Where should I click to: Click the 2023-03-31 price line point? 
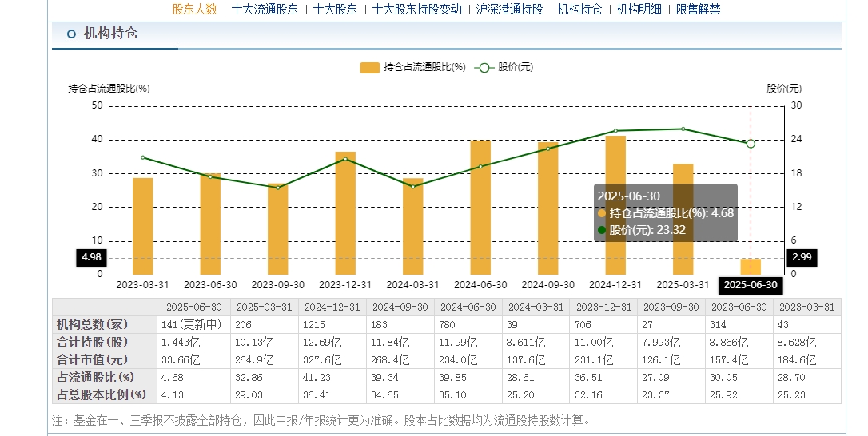[143, 157]
